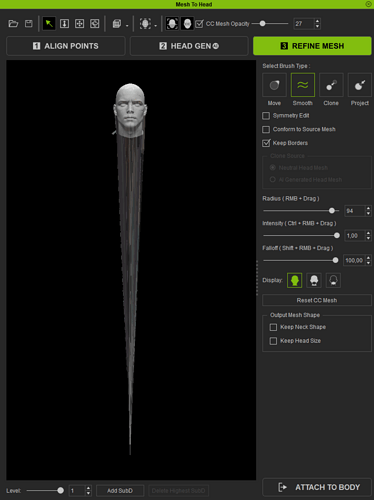Viewport: 374px width, 500px height.
Task: Click the save file icon
Action: click(29, 24)
